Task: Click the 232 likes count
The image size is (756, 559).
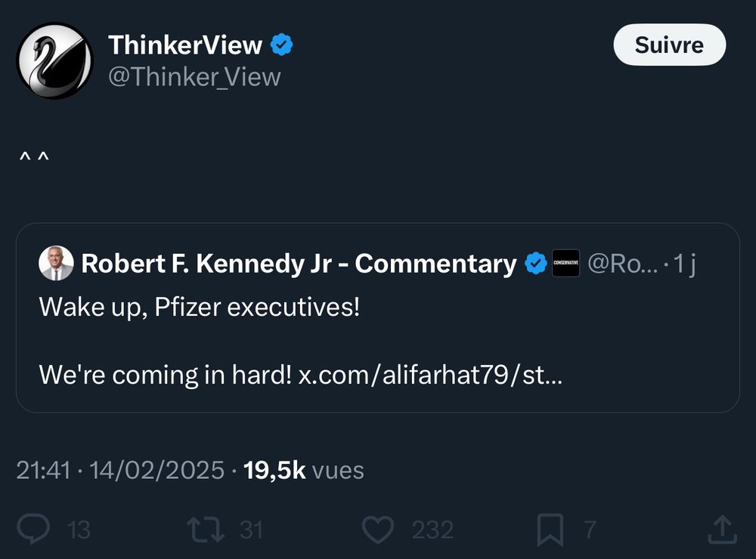Action: click(x=432, y=530)
